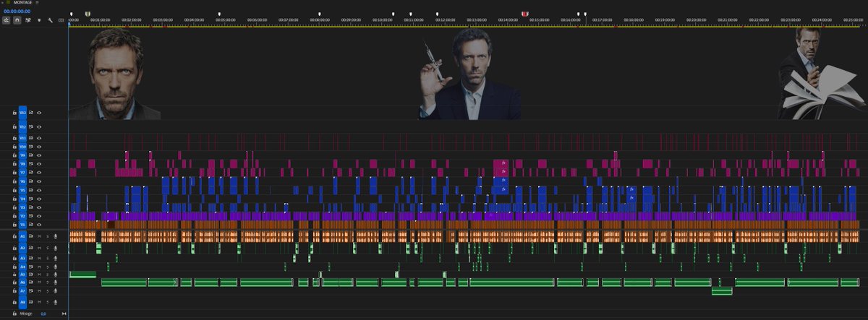Screen dimensions: 868x320
Task: Toggle track targeting for A5
Action: click(x=22, y=274)
